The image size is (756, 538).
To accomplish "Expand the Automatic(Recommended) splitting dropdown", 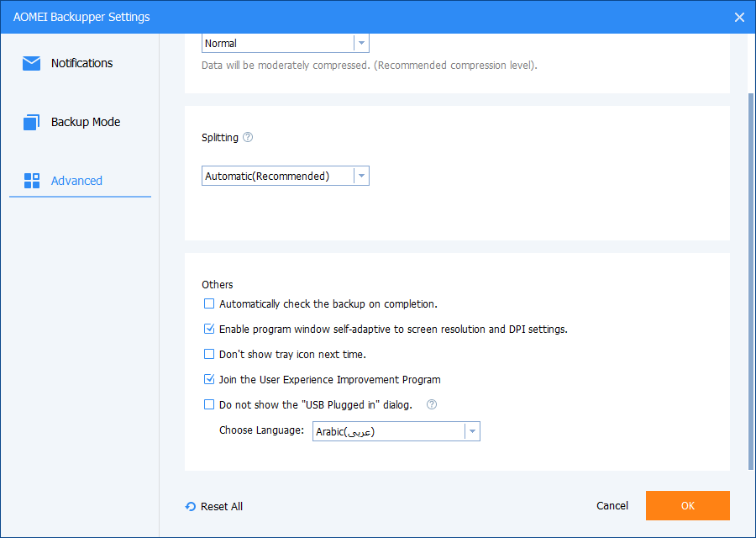I will pos(286,177).
